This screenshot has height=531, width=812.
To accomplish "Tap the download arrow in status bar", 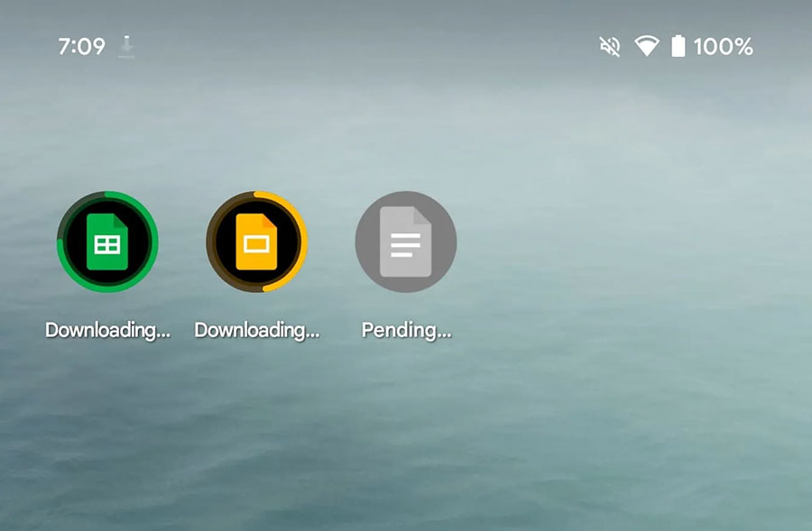I will 126,47.
